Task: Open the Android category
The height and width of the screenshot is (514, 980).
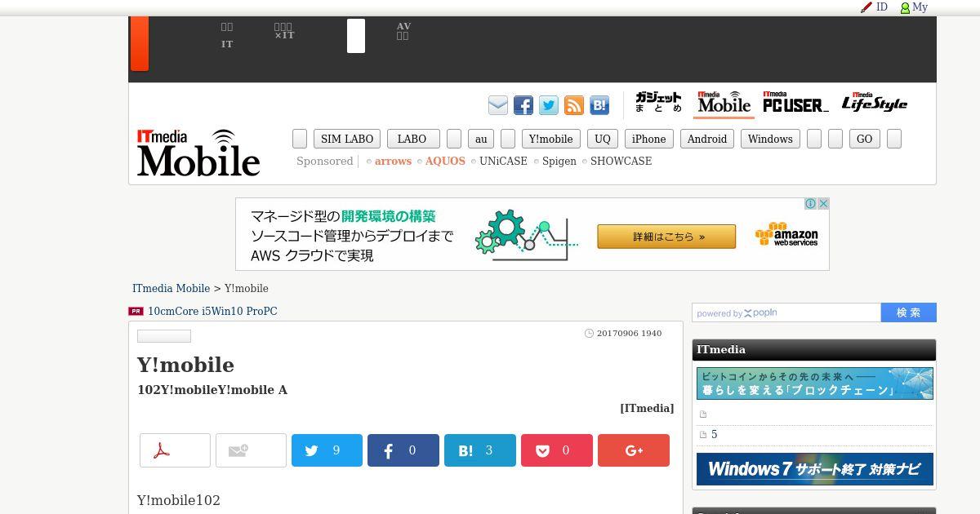Action: [x=707, y=139]
